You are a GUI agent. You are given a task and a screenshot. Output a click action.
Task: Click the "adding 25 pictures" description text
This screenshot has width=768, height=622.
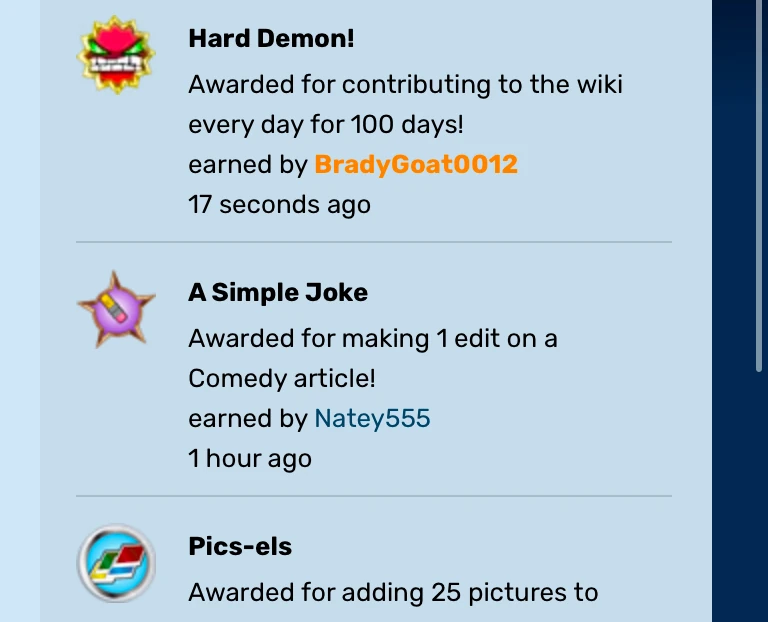coord(393,592)
